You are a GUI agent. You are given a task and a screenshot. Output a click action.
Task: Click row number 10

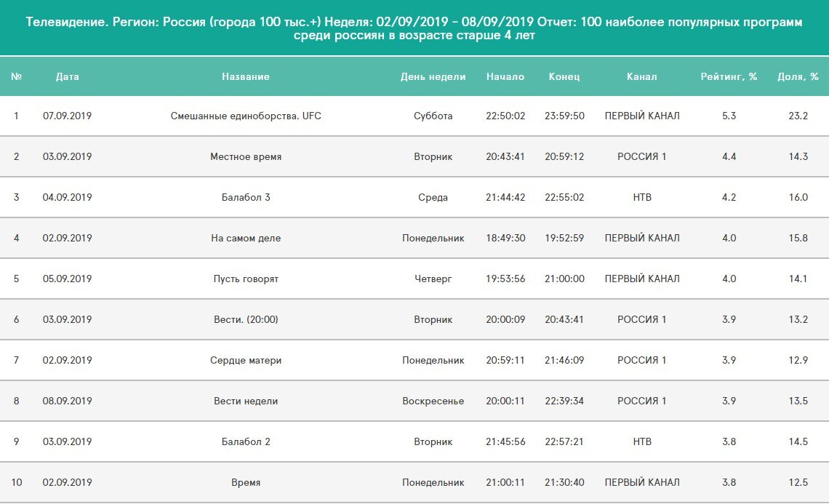17,482
